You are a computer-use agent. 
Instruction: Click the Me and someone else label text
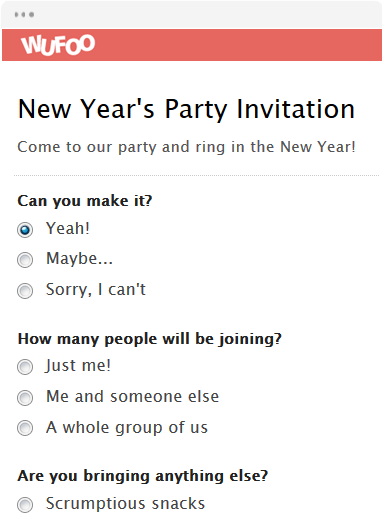point(132,397)
